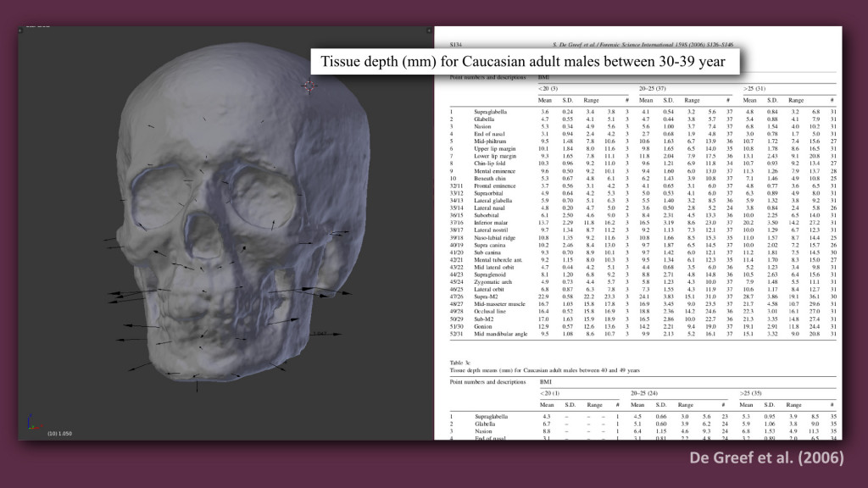Click row 2 "Glabella" in the upper table
The image size is (868, 488).
point(643,119)
